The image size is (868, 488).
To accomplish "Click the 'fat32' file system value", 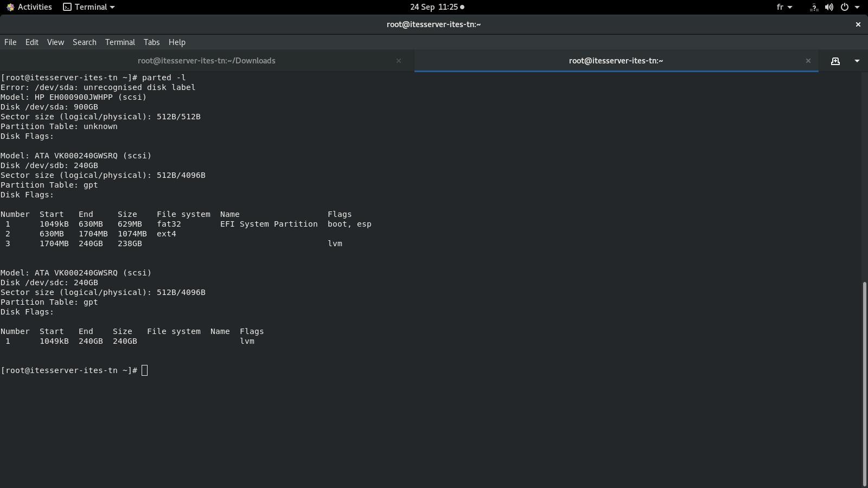I will tap(169, 224).
